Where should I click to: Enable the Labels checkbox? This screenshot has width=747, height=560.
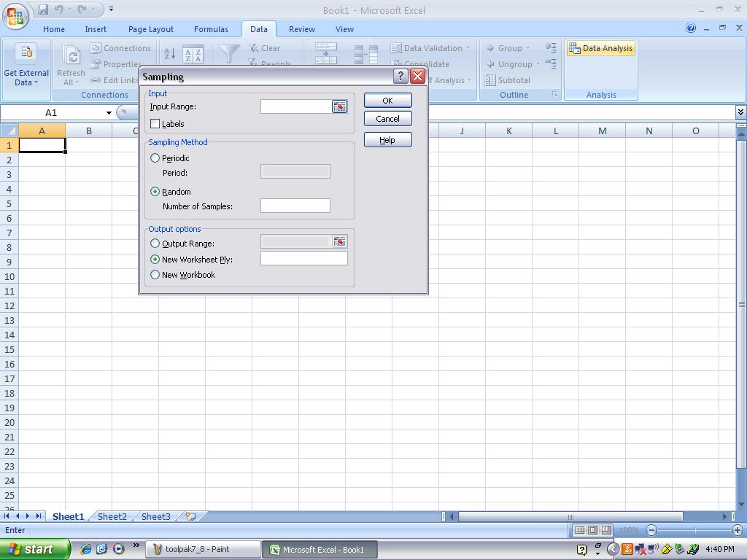point(155,124)
